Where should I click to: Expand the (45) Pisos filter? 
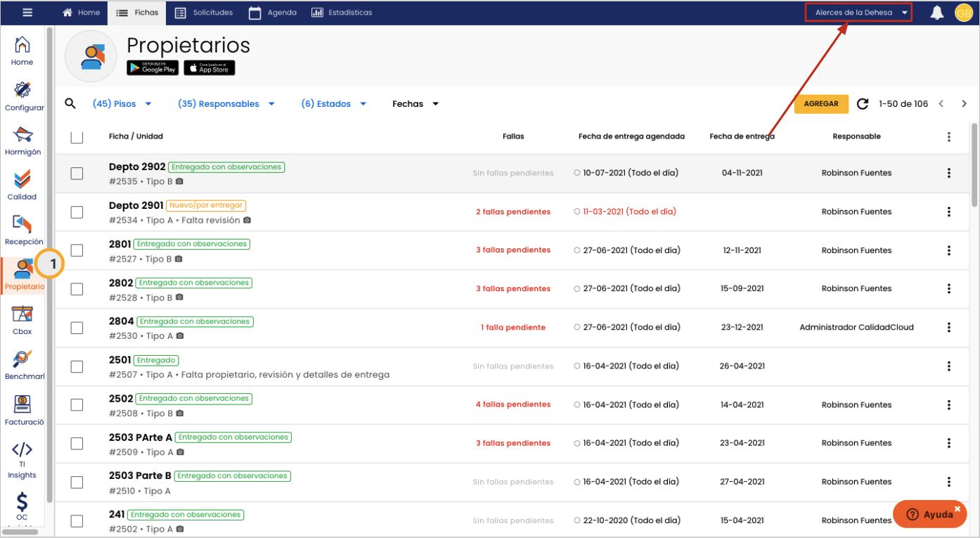122,104
